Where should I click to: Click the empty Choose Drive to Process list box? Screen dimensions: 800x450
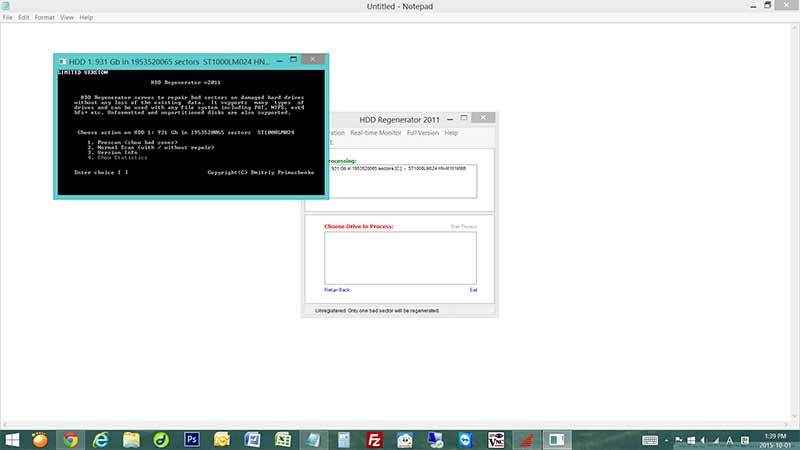pos(401,258)
